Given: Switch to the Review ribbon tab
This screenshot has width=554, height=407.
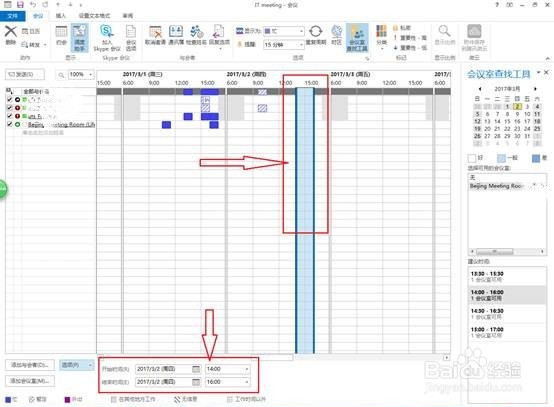Looking at the screenshot, I should 128,16.
